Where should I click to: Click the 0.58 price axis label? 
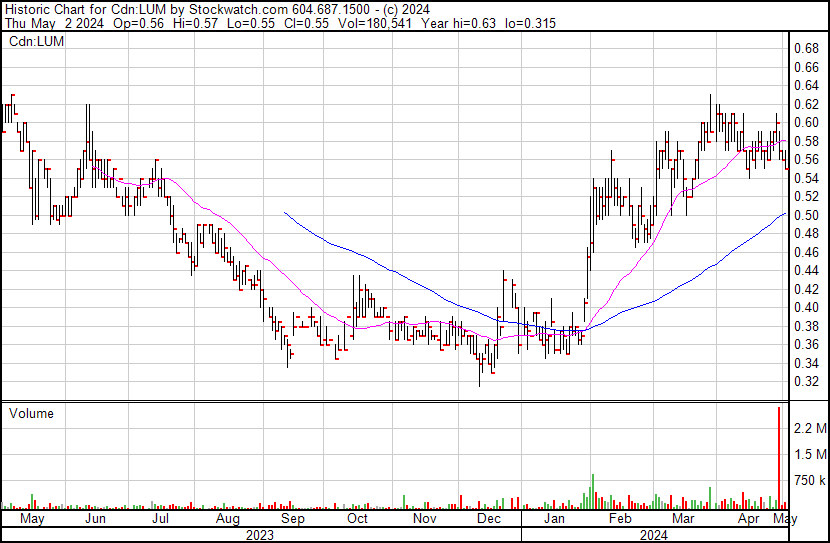click(x=806, y=141)
